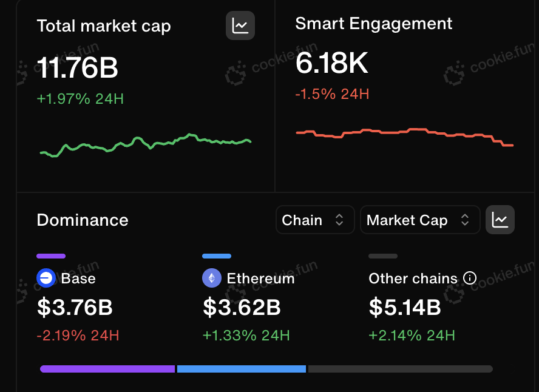This screenshot has width=539, height=392.
Task: Select the purple Base dominance bar segment
Action: click(107, 369)
